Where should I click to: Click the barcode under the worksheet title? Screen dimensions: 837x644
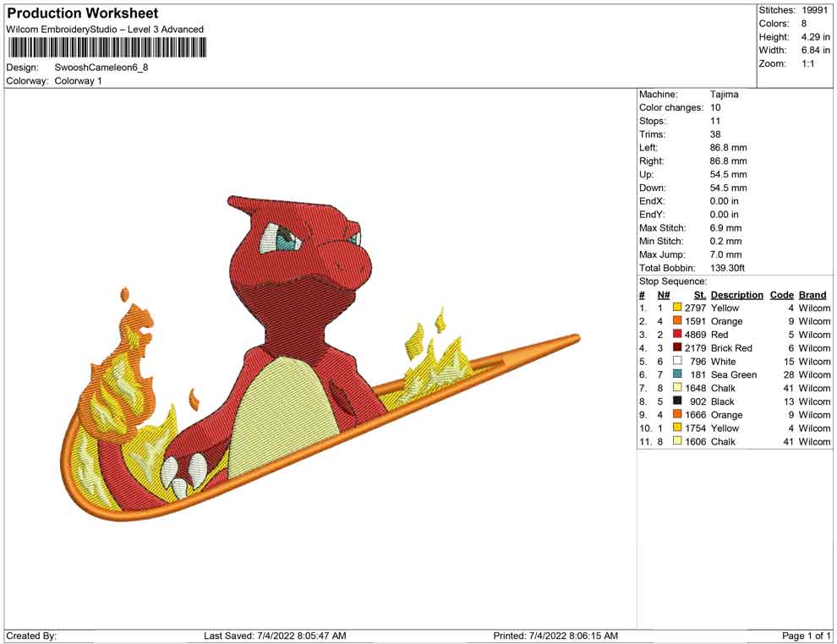point(107,48)
